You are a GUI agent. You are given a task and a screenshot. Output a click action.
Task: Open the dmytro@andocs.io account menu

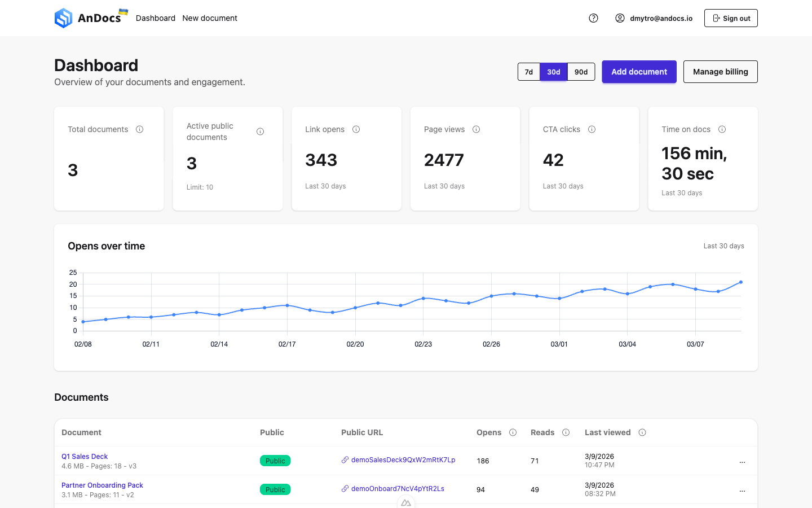654,18
